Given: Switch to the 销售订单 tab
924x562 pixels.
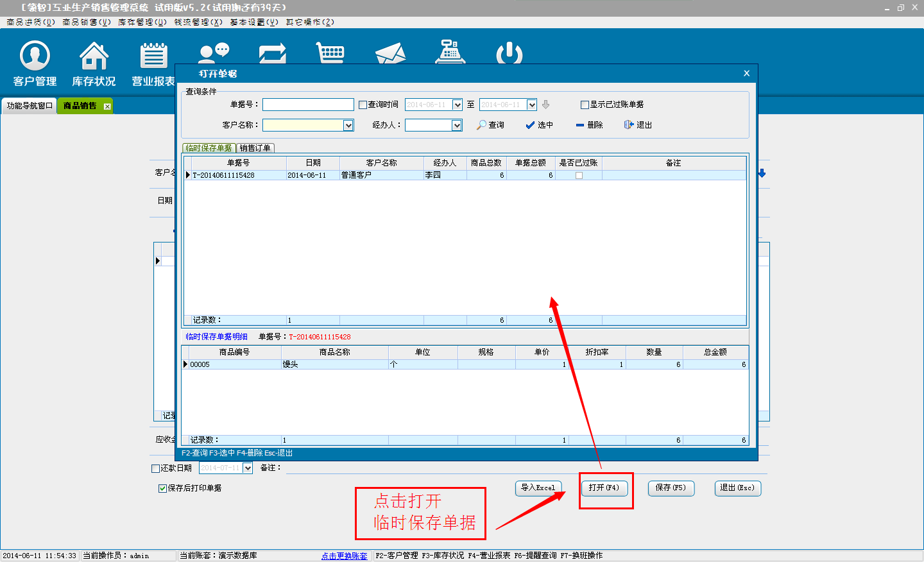Looking at the screenshot, I should [x=255, y=148].
